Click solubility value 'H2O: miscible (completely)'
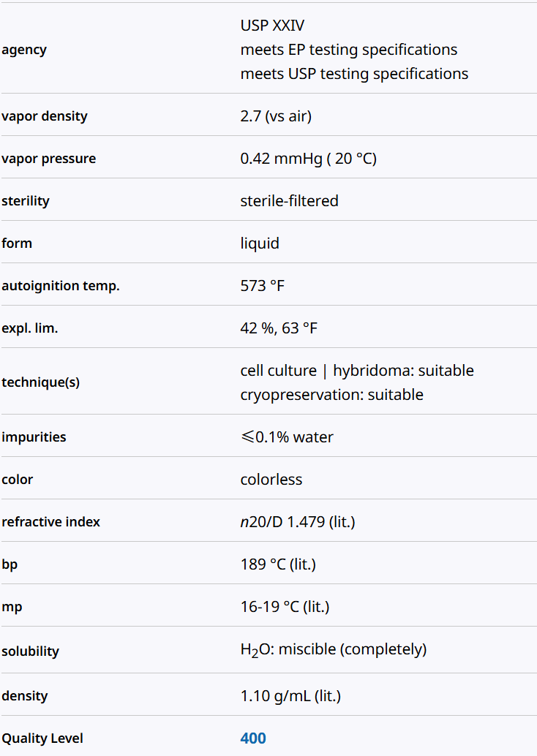 coord(333,649)
